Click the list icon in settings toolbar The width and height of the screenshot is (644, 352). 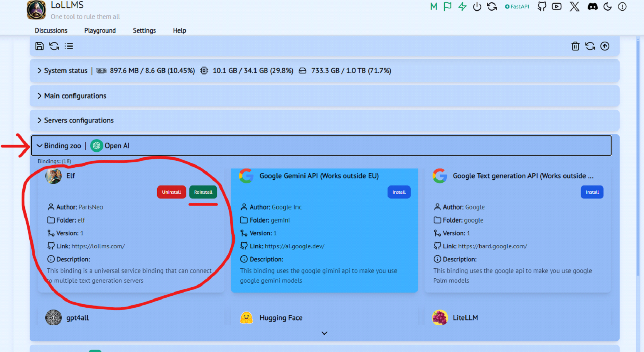pyautogui.click(x=69, y=46)
